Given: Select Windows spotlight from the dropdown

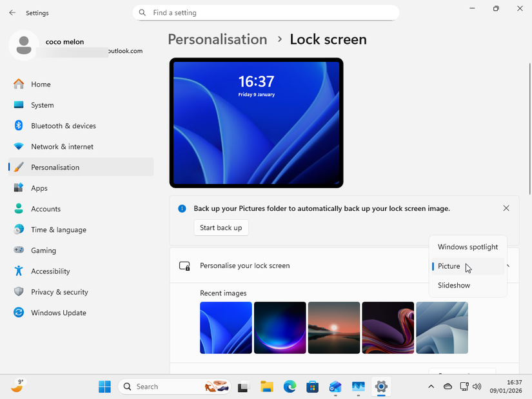Looking at the screenshot, I should [x=468, y=246].
